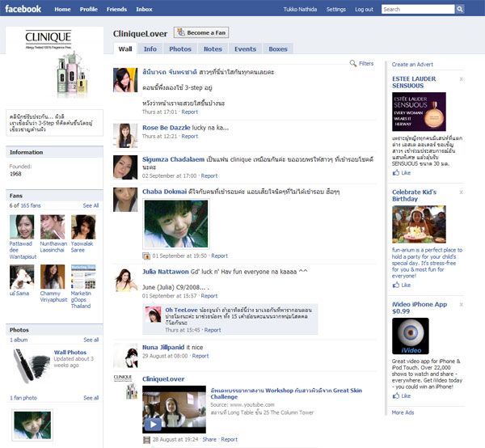Screen dimensions: 485x448
Task: Switch to the Wall tab
Action: pyautogui.click(x=125, y=49)
